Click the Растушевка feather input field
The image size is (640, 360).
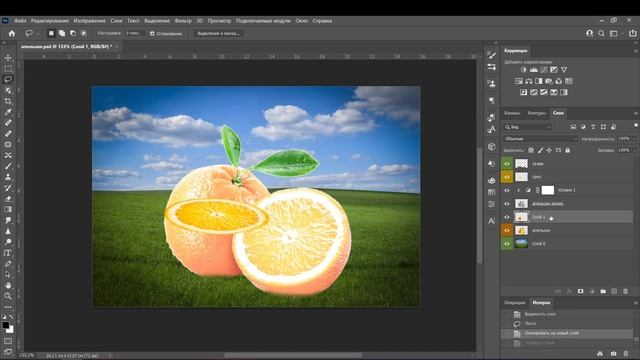(x=134, y=33)
